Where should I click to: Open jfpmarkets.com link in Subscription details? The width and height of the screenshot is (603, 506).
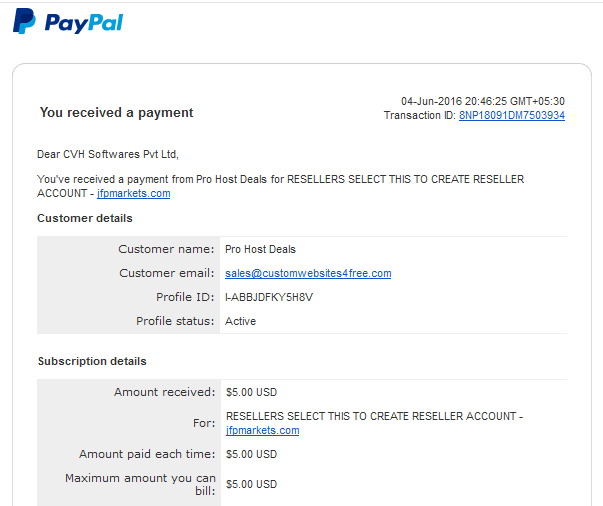click(x=263, y=430)
